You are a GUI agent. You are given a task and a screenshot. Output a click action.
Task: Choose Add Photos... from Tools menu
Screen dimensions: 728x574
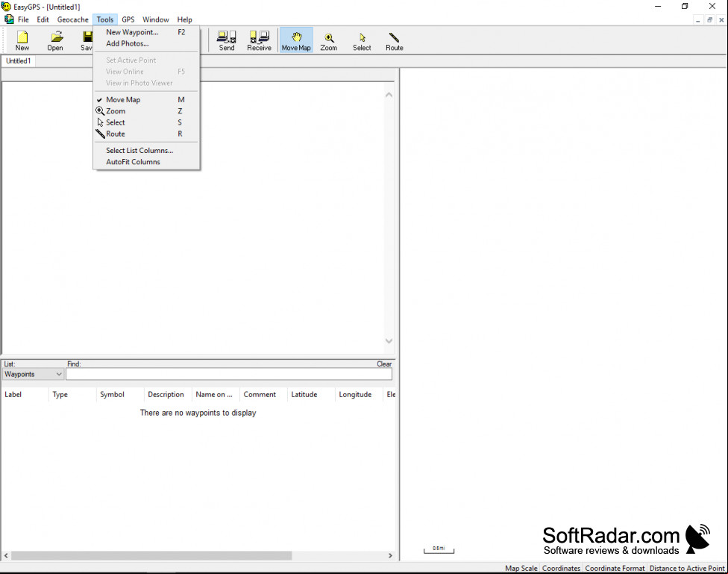click(x=146, y=43)
